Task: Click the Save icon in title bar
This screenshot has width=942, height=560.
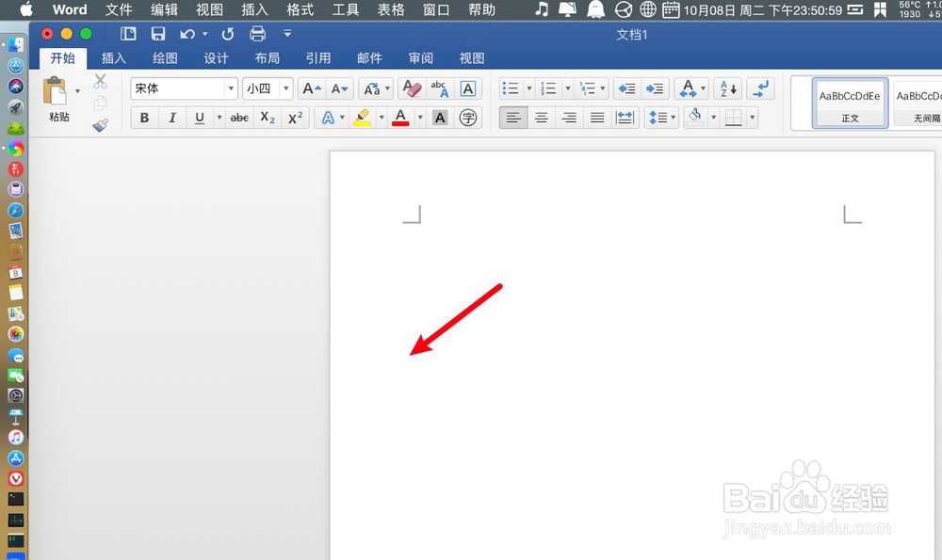Action: click(x=158, y=34)
